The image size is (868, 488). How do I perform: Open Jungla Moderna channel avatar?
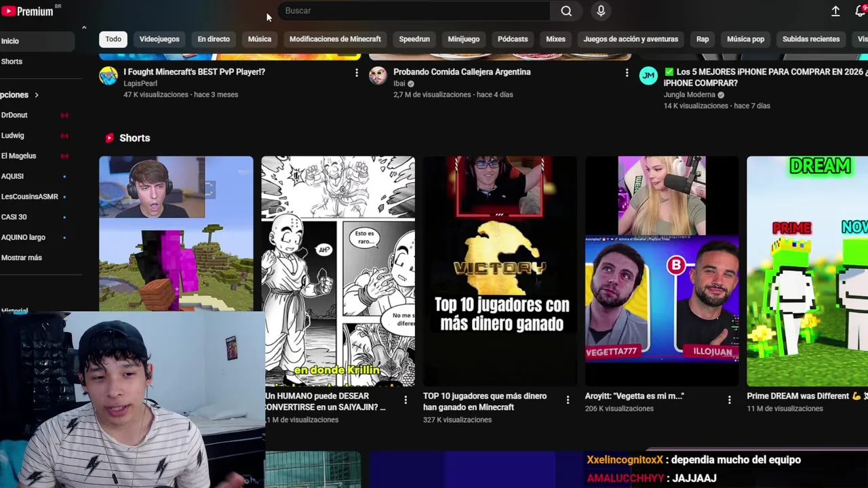point(648,75)
